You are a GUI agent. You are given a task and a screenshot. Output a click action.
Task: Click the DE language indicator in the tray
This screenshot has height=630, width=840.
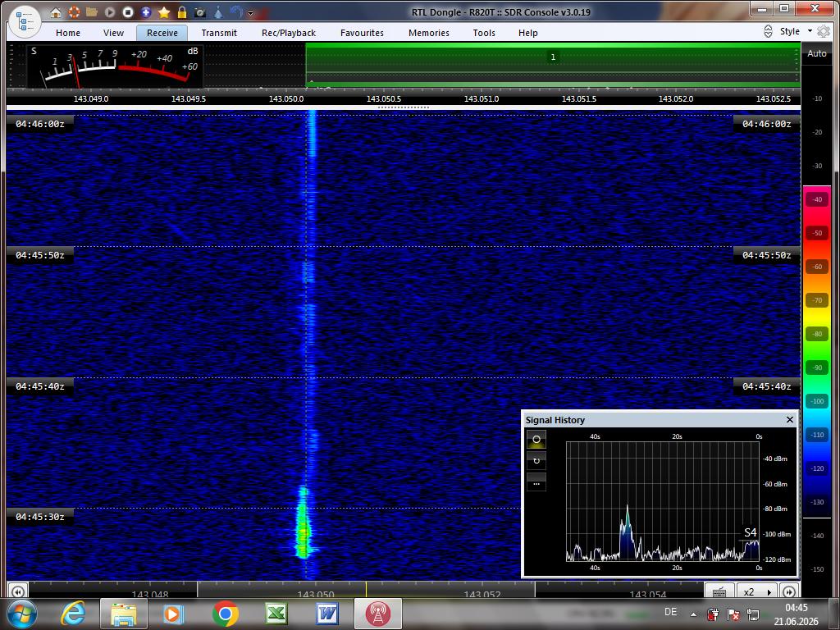point(670,612)
